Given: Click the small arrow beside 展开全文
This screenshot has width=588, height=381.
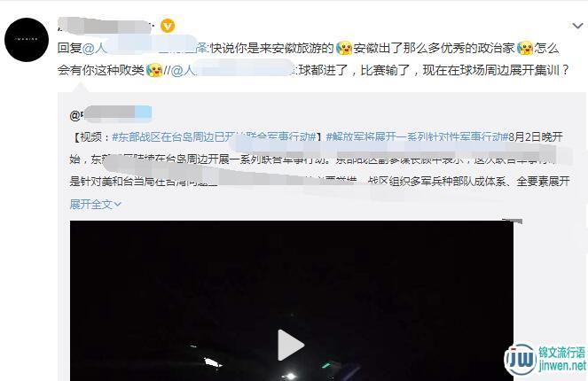Looking at the screenshot, I should [x=117, y=205].
